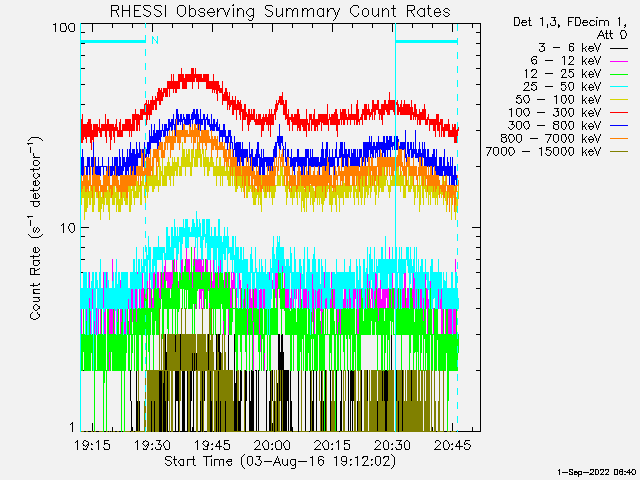This screenshot has width=640, height=480.
Task: Click the 'Det 1,3, FDecim 1,' header text
Action: 570,22
